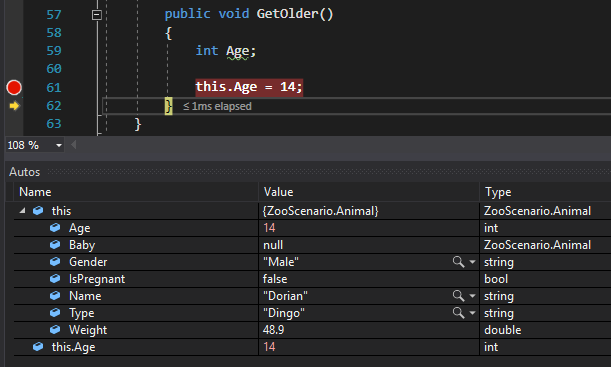This screenshot has height=367, width=611.
Task: Click the Autos panel title
Action: point(25,172)
